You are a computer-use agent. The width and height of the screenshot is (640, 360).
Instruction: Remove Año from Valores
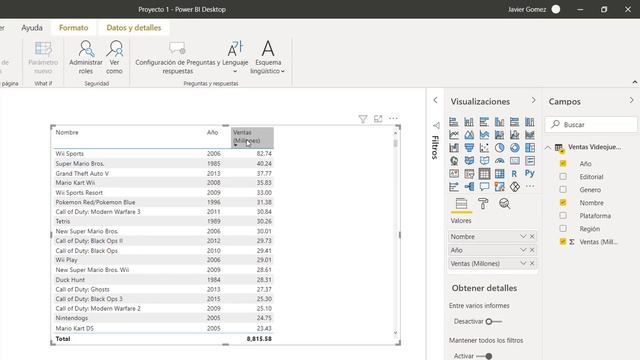[532, 250]
